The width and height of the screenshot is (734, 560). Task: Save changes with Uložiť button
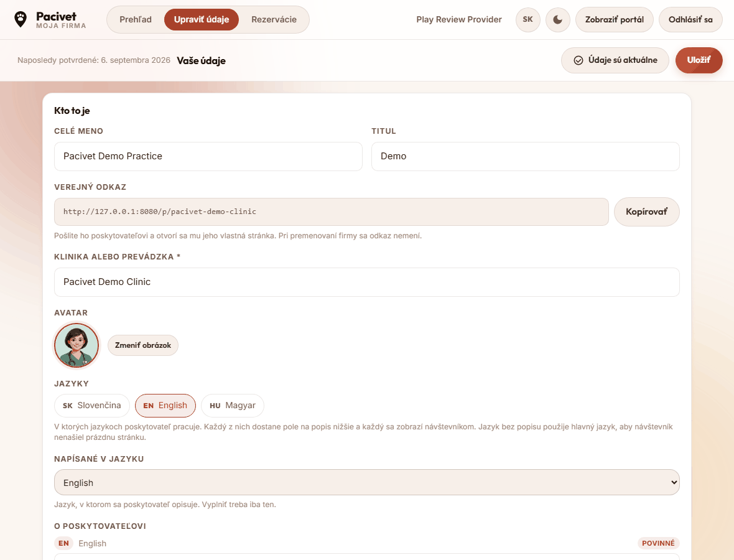(x=699, y=60)
